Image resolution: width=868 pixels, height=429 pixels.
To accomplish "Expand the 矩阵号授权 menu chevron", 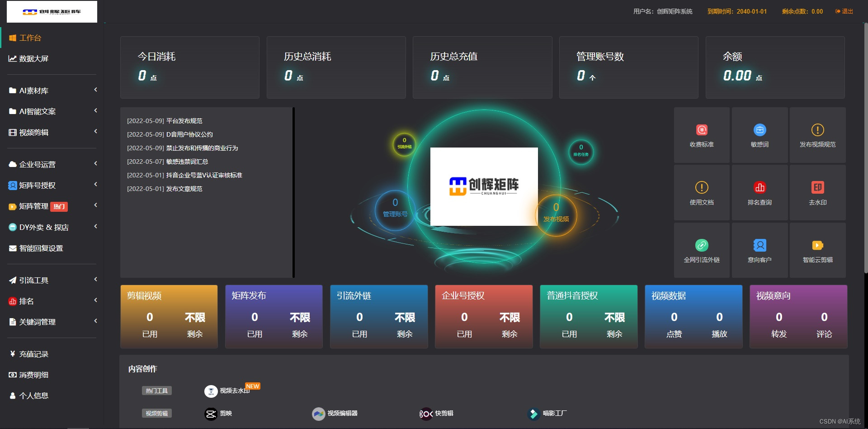I will point(95,185).
